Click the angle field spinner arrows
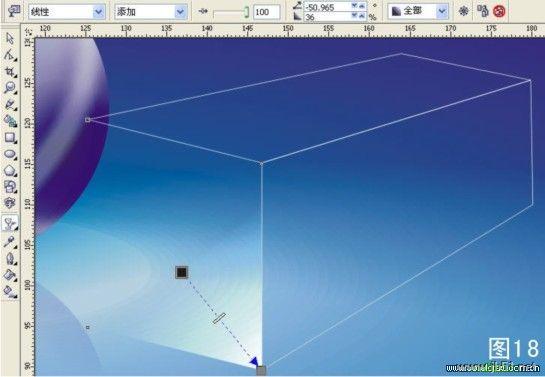The width and height of the screenshot is (545, 377). (x=358, y=6)
